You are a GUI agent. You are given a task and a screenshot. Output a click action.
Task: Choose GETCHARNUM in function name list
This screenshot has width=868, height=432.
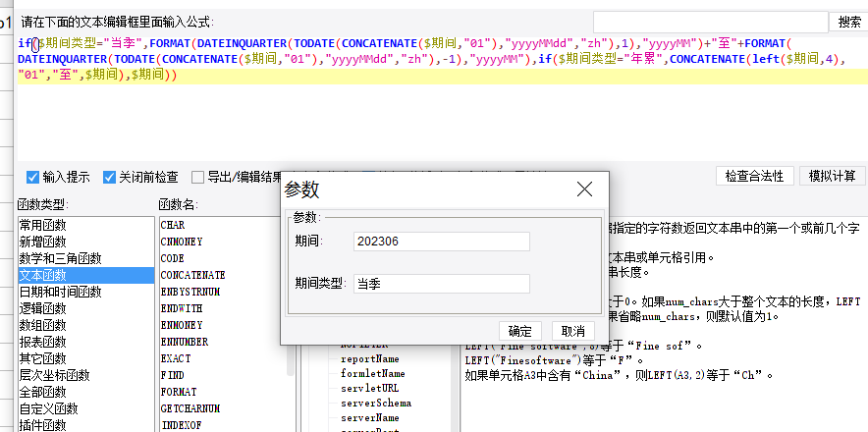[190, 408]
